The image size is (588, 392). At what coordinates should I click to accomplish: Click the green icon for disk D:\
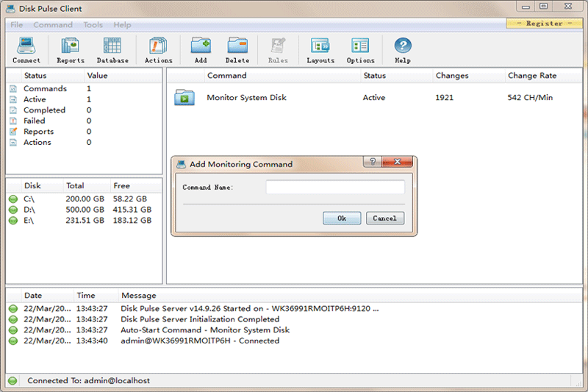[13, 210]
